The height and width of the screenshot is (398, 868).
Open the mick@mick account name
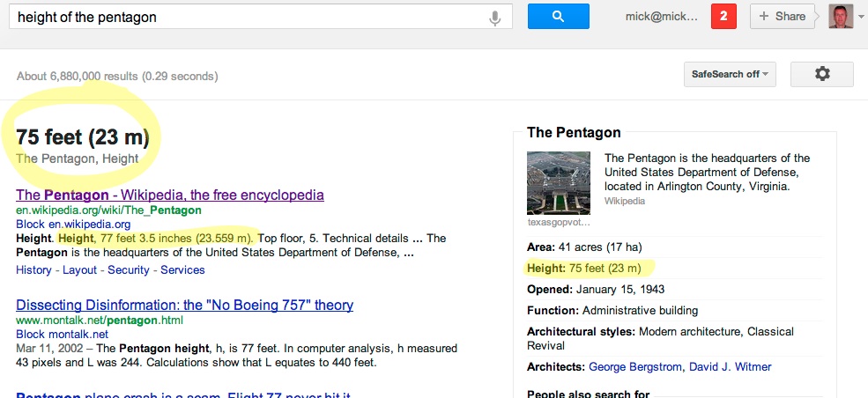click(x=662, y=17)
